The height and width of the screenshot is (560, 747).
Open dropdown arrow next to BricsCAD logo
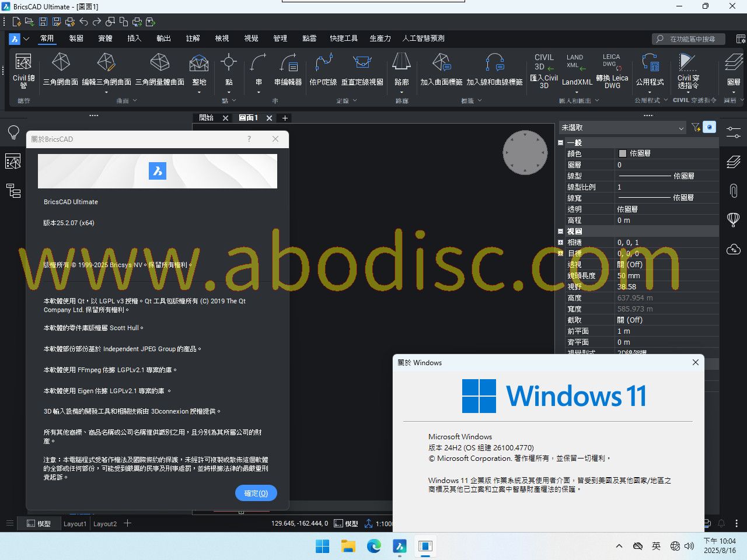click(26, 38)
